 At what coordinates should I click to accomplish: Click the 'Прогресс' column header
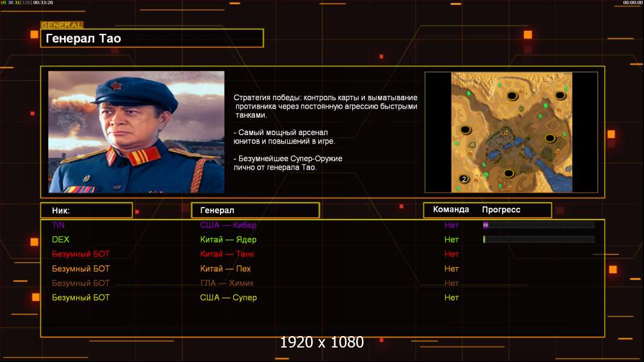[501, 209]
